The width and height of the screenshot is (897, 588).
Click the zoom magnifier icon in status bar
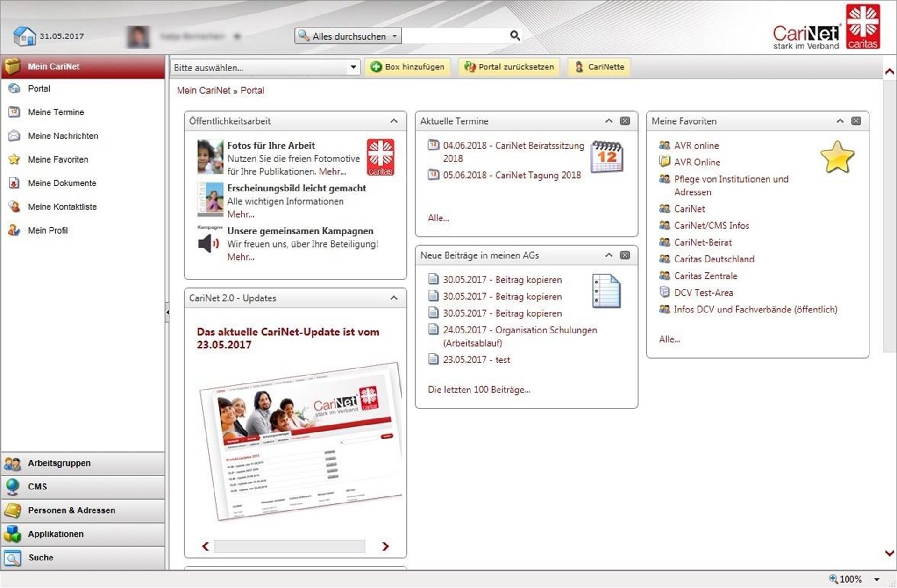click(x=833, y=579)
